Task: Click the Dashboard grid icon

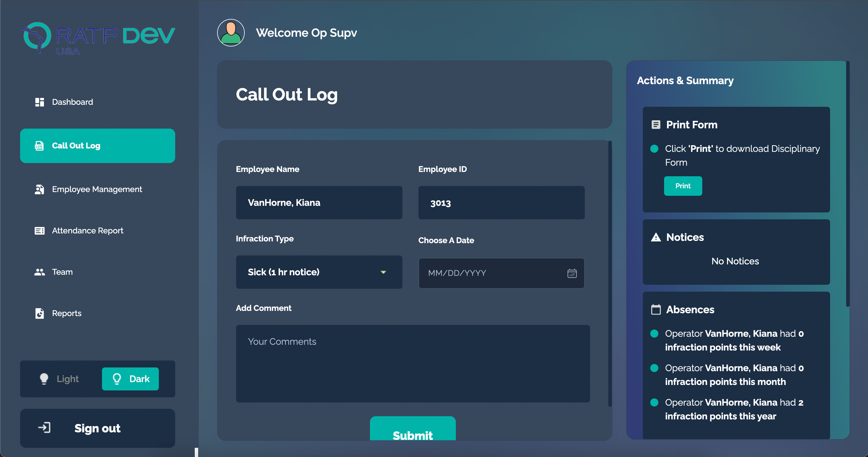Action: pos(39,102)
